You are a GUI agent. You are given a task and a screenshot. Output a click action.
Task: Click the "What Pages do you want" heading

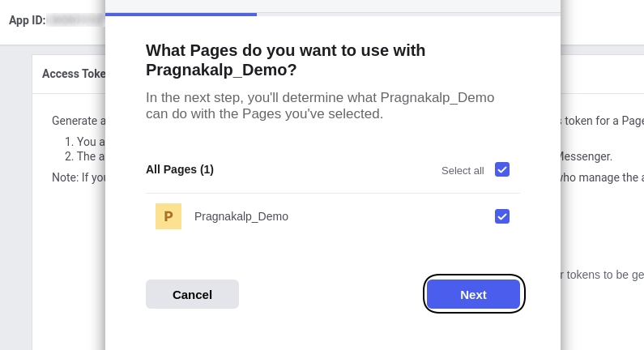286,60
